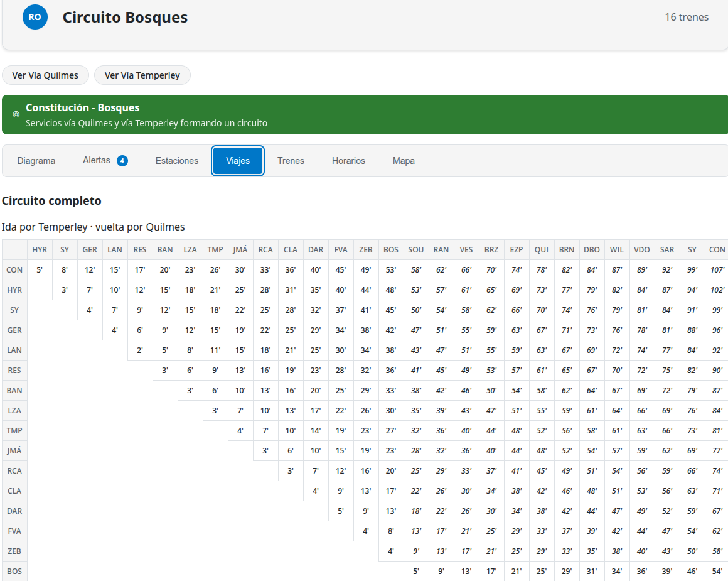
Task: Show the Horarios tab
Action: point(349,161)
